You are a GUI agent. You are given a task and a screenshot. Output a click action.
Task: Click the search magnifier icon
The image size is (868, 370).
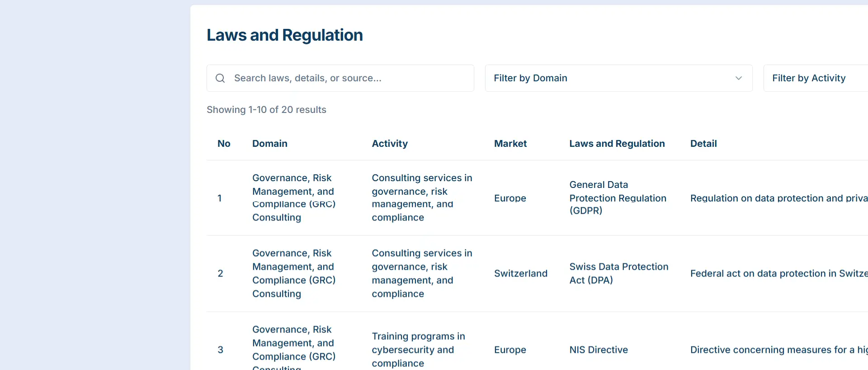(220, 78)
